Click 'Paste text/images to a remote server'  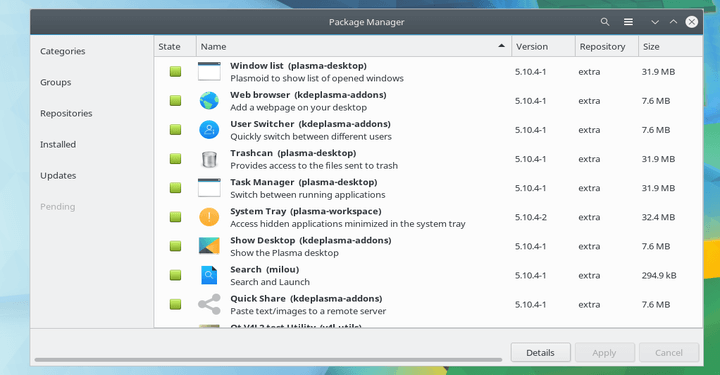coord(308,311)
